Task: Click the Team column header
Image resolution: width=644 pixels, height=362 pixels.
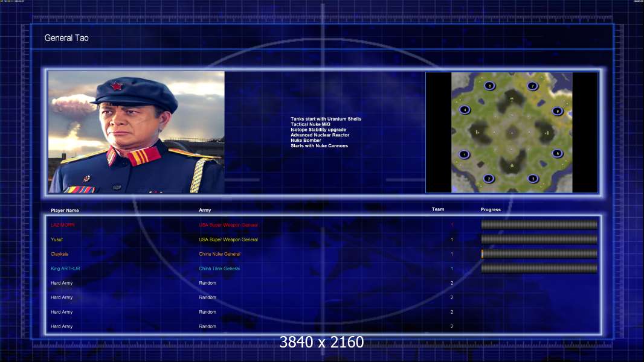Action: point(438,209)
